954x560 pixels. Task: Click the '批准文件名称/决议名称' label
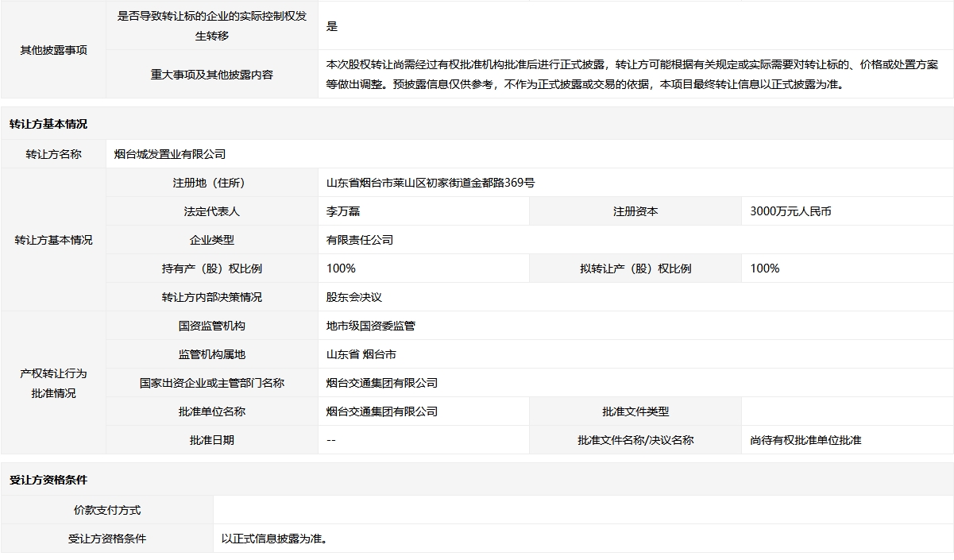635,440
